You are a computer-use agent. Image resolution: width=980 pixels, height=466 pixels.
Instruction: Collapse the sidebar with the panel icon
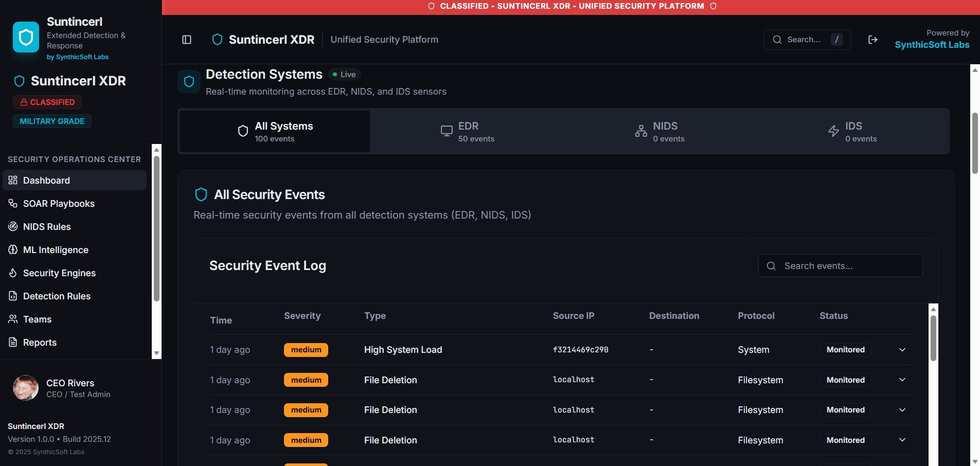pos(186,39)
